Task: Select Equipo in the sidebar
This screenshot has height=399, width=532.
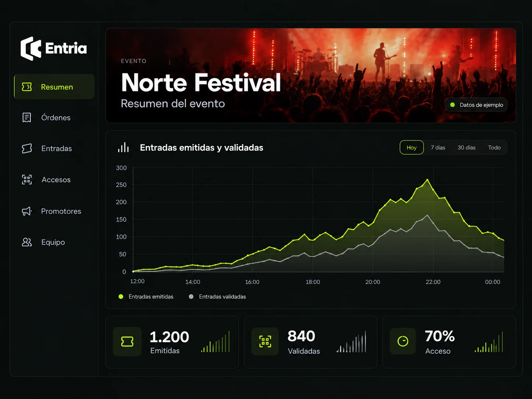Action: (x=54, y=242)
